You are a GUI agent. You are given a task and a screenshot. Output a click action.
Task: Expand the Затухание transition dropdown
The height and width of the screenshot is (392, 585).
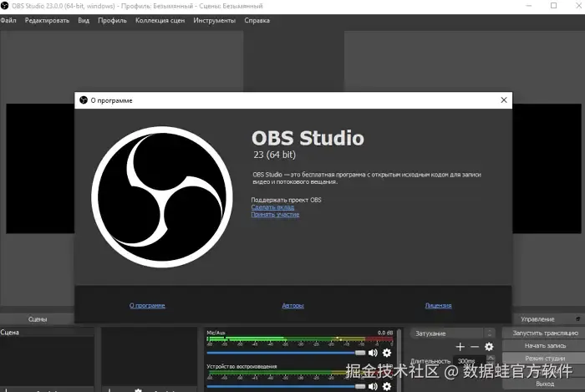tap(453, 333)
